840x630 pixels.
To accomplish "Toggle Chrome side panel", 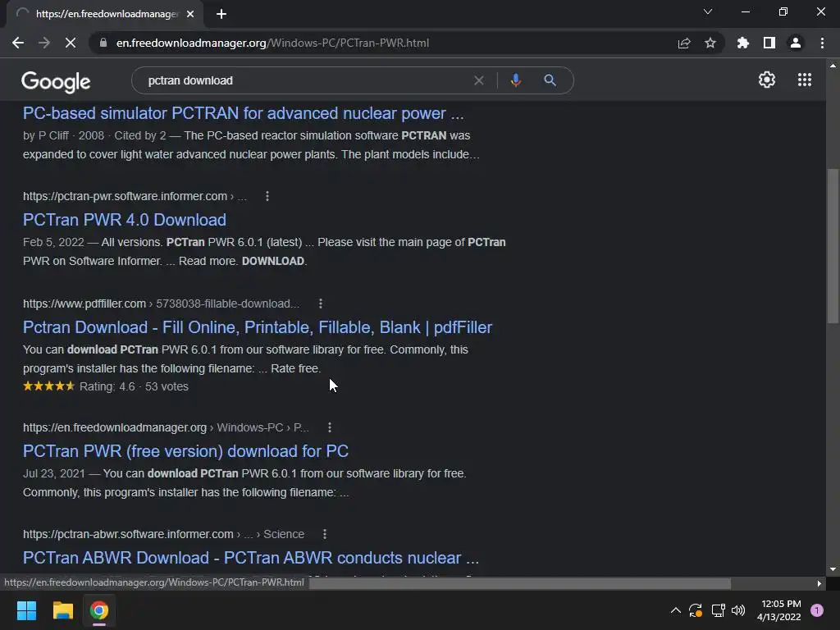I will (x=769, y=43).
